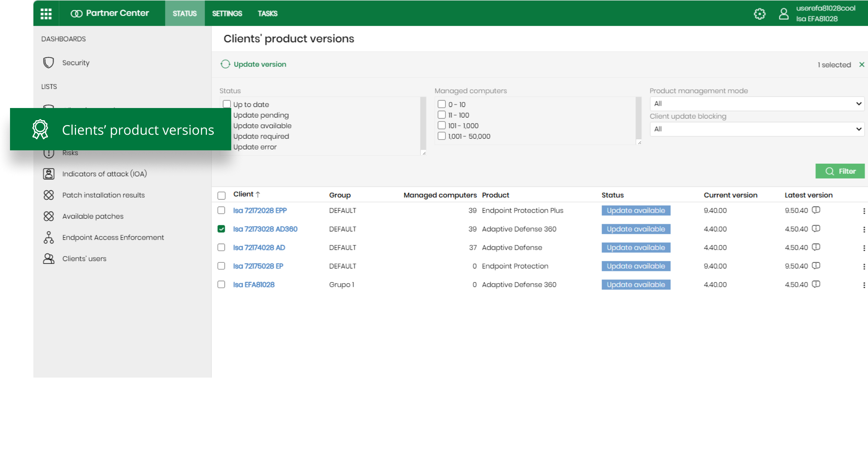Switch to the SETTINGS tab
The height and width of the screenshot is (461, 868).
[x=227, y=14]
